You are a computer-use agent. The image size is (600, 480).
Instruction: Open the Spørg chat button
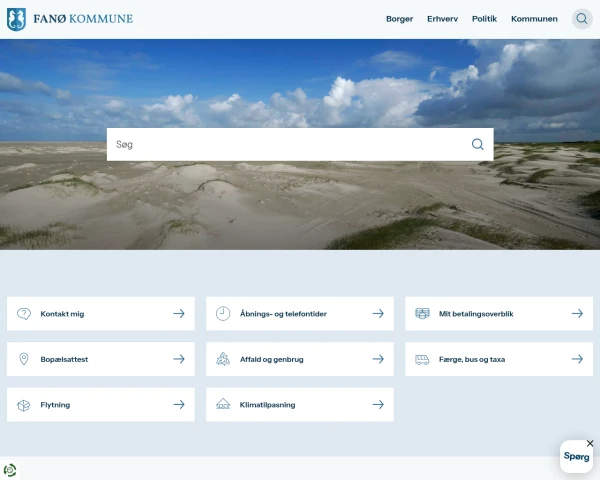click(576, 457)
